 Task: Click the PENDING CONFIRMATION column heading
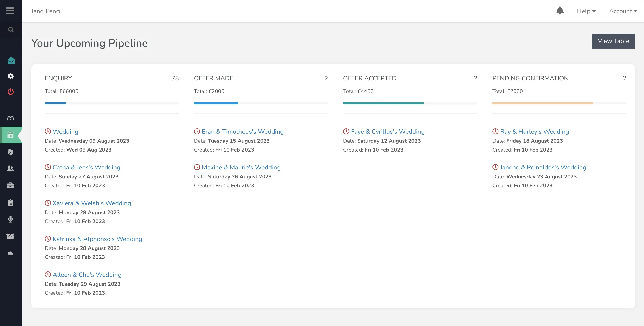(x=530, y=78)
